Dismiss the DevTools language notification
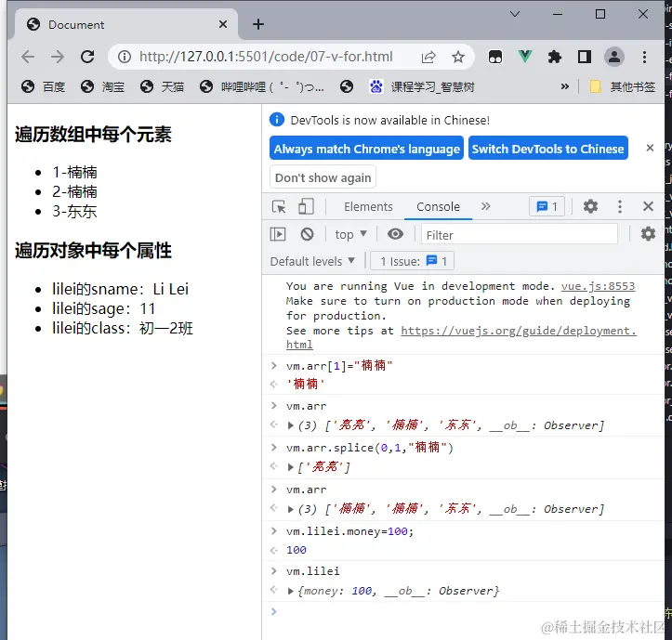This screenshot has height=640, width=672. (x=650, y=148)
